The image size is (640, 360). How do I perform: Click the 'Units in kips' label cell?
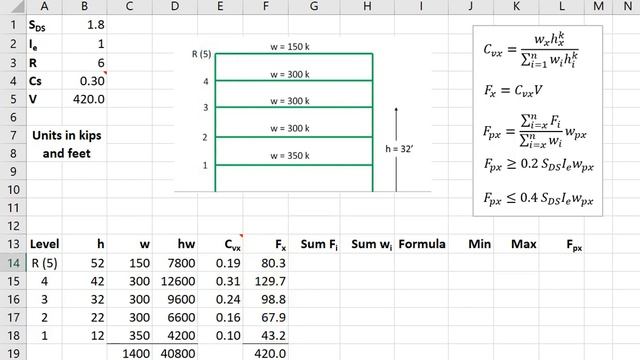coord(67,135)
